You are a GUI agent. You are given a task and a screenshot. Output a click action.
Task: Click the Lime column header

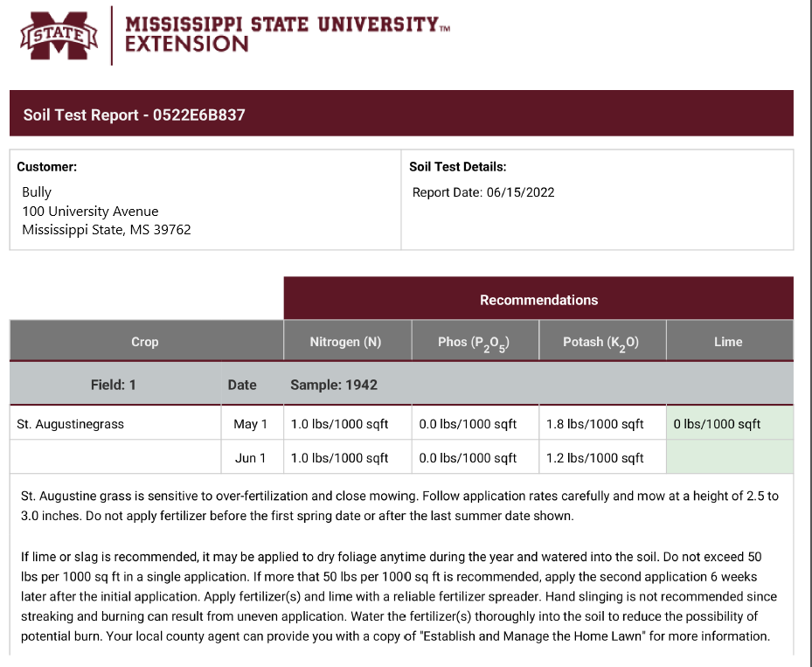pos(730,341)
